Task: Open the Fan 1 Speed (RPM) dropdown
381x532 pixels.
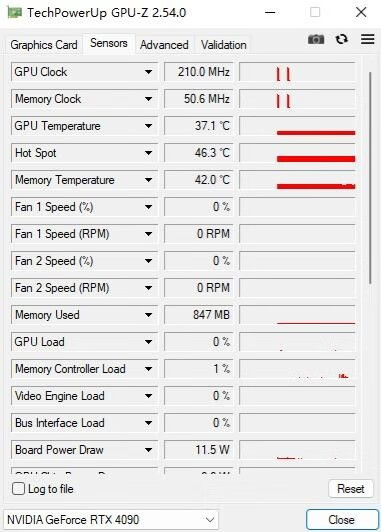Action: point(148,234)
